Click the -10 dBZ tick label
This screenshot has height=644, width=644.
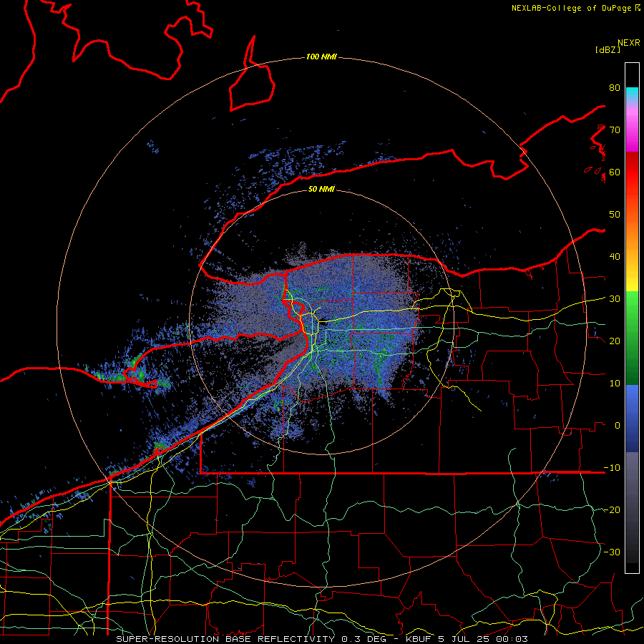(612, 468)
